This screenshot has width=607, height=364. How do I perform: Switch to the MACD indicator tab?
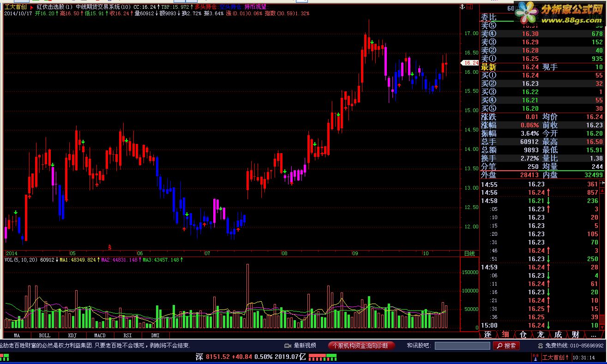pos(100,335)
